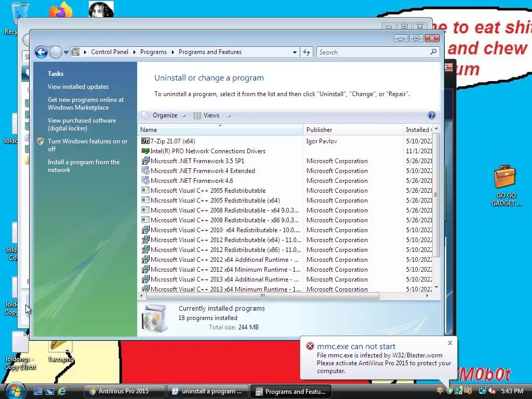Close the mmc.exe warning balloon
Screen dimensions: 532x399
click(x=450, y=343)
